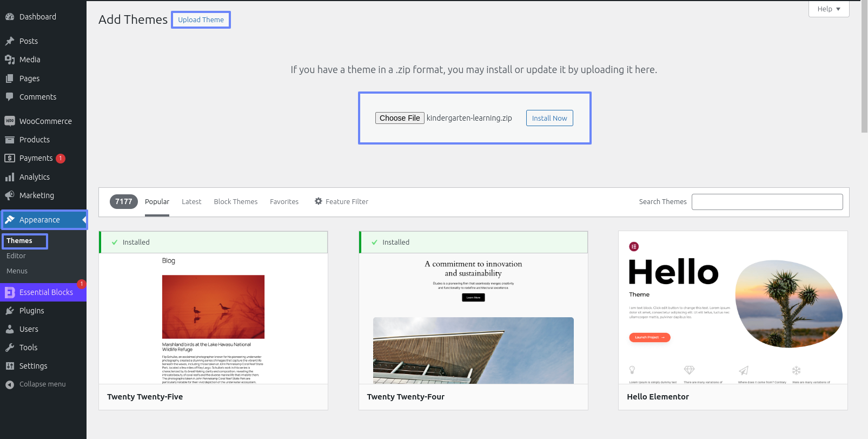Click the Plugins plug icon
This screenshot has height=439, width=868.
coord(10,311)
